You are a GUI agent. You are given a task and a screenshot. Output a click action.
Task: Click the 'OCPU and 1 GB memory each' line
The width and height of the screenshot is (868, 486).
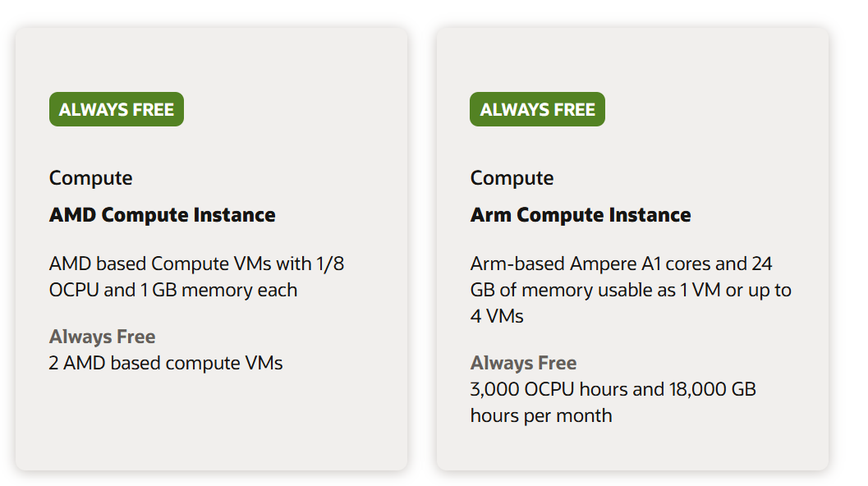[173, 290]
